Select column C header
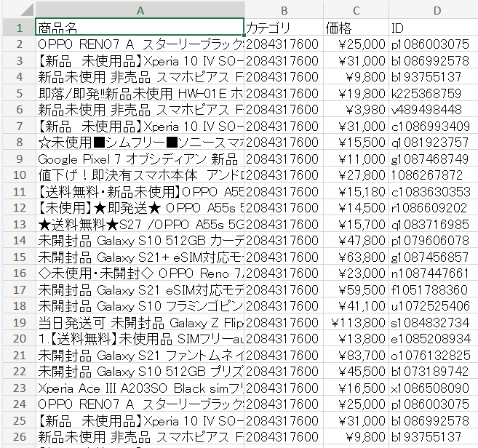This screenshot has width=478, height=448. pos(356,10)
